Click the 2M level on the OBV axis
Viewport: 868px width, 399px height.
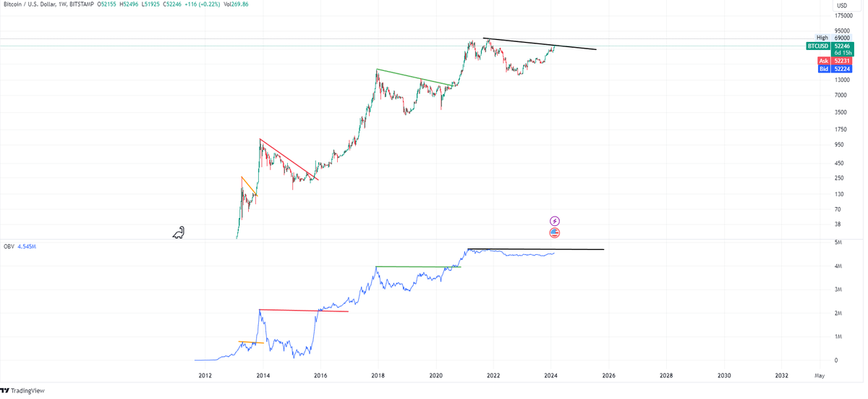pyautogui.click(x=838, y=313)
